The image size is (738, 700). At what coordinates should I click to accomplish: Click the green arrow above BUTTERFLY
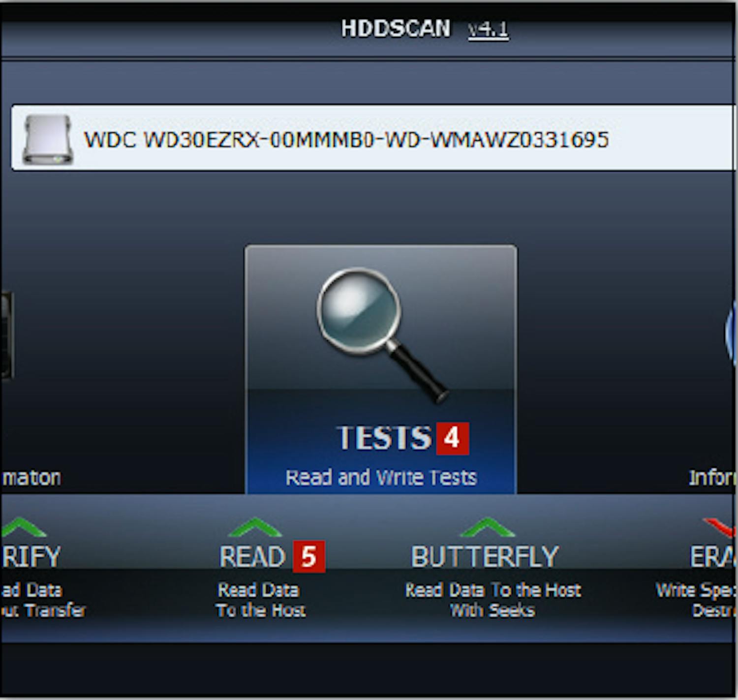(487, 527)
